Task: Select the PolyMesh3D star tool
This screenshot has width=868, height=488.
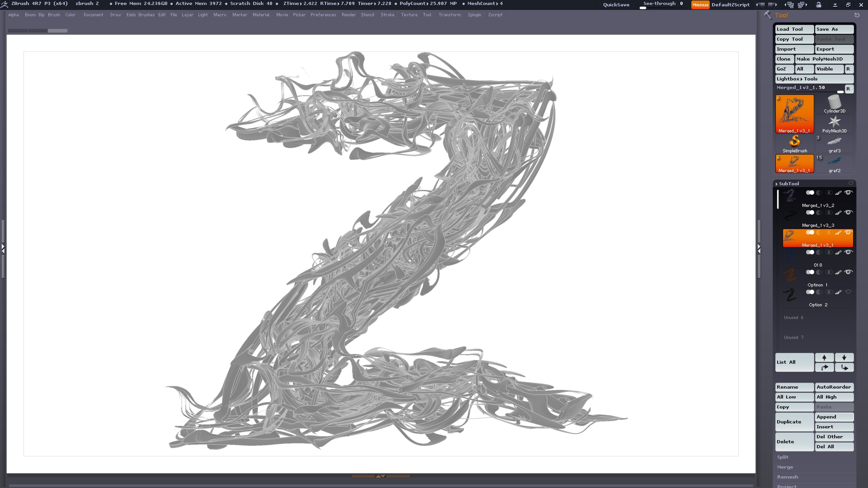Action: 834,123
